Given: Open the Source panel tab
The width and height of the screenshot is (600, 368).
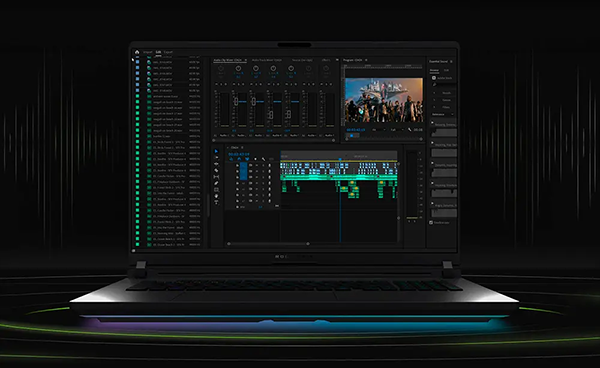Looking at the screenshot, I should pyautogui.click(x=302, y=60).
